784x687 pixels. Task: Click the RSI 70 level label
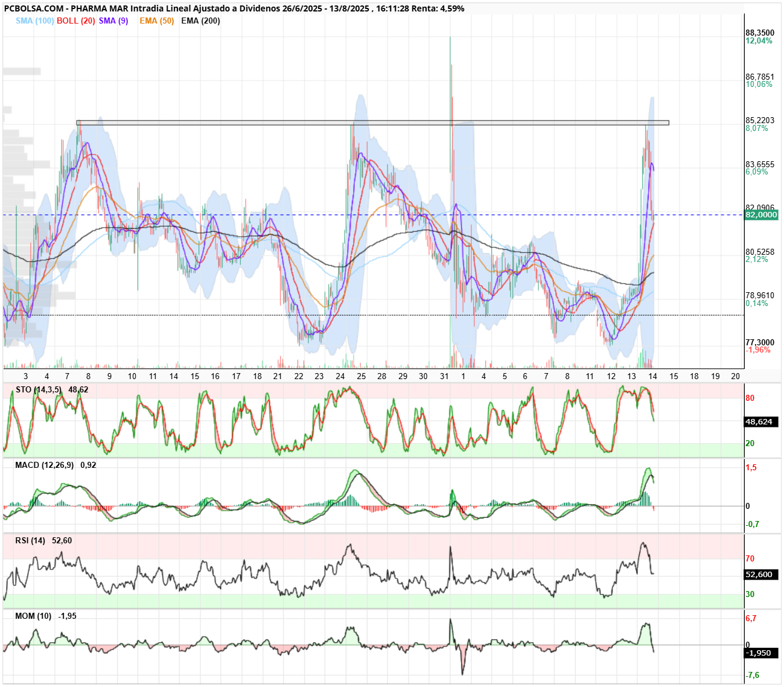(750, 558)
